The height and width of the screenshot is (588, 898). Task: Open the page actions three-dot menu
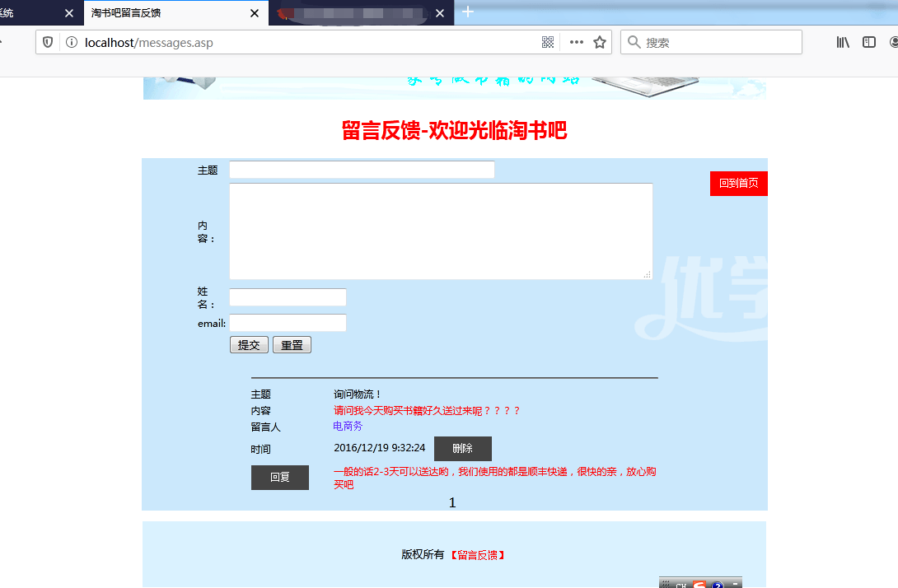[576, 42]
